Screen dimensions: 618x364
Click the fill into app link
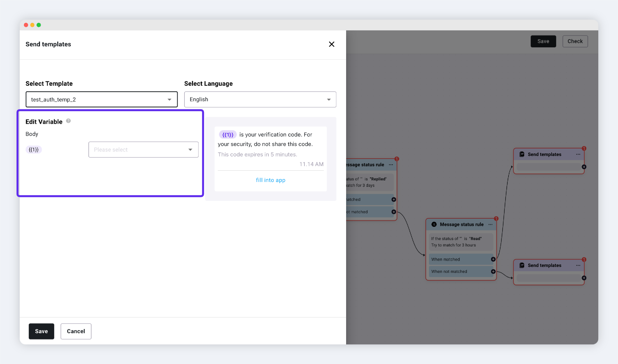(270, 180)
